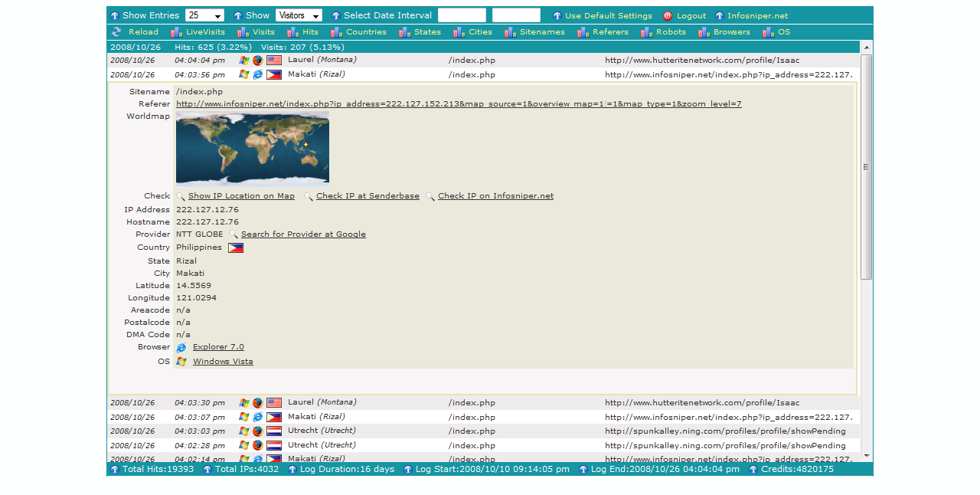
Task: Open the Cities statistics tab
Action: tap(481, 32)
